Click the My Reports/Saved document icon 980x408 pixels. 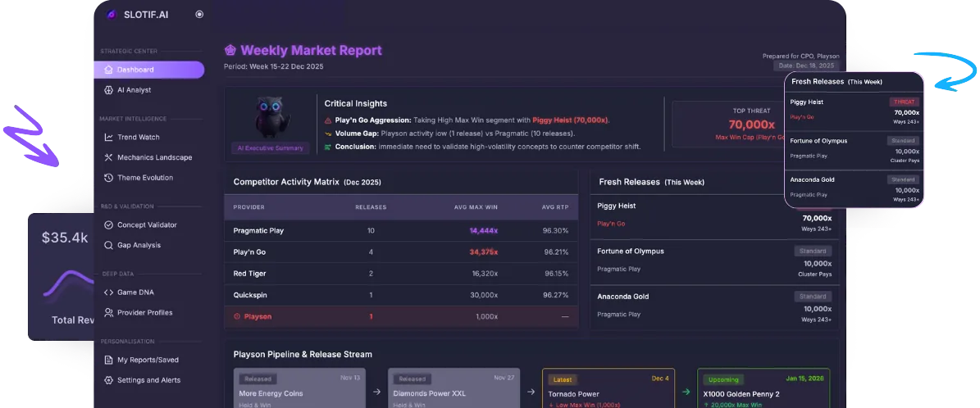109,360
